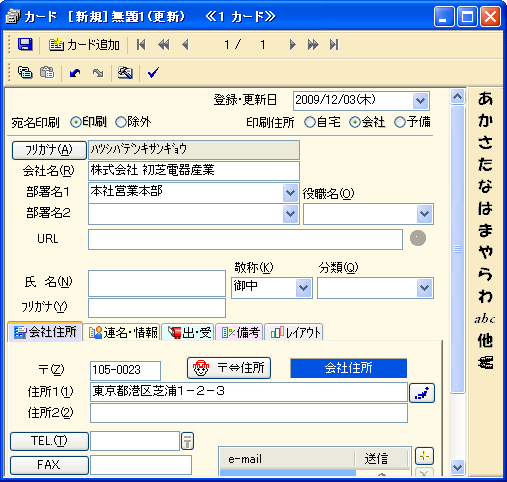
Task: Jump to the は index
Action: [485, 208]
